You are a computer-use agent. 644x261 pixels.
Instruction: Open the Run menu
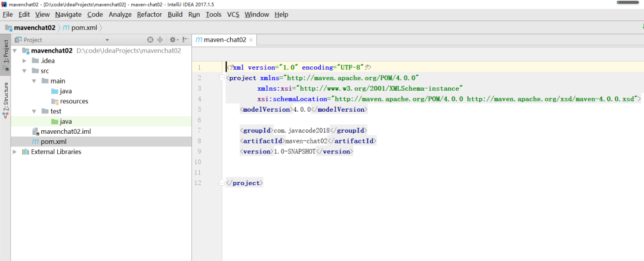pyautogui.click(x=194, y=14)
